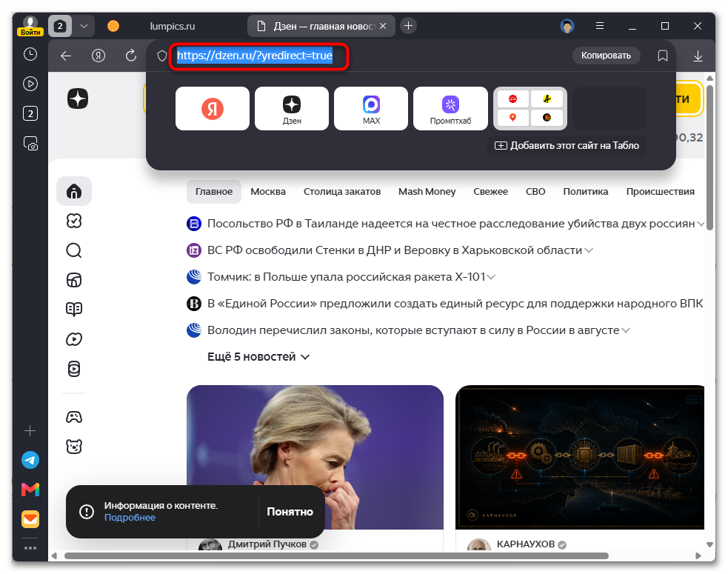Open the КАРНАУХОВ article thumbnail
728x574 pixels.
[x=580, y=457]
